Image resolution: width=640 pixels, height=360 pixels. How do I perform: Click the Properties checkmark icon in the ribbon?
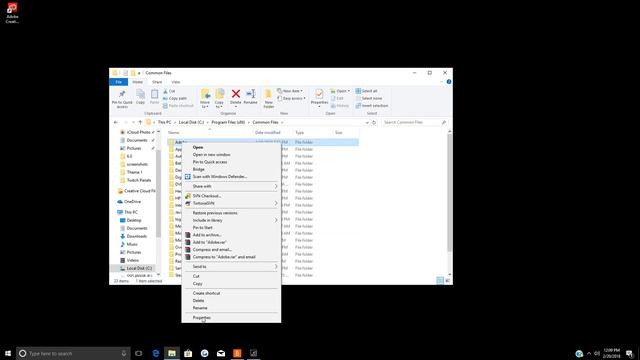pos(319,94)
